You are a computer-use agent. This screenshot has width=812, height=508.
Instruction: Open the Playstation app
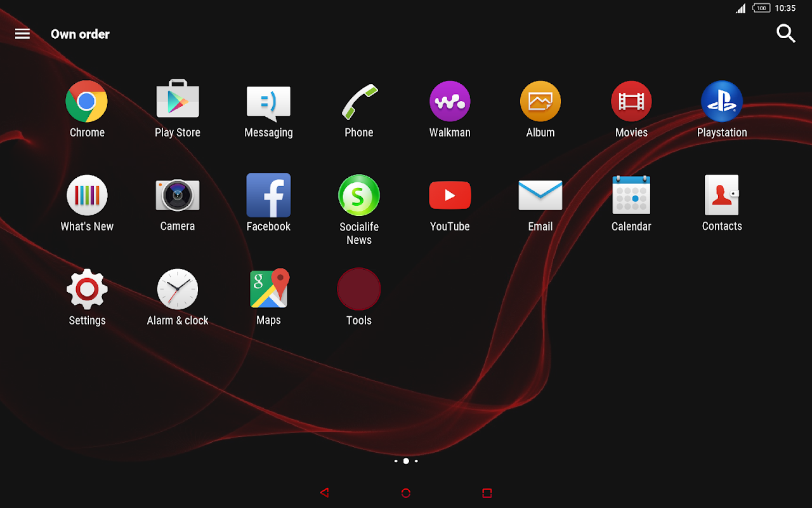(x=722, y=101)
